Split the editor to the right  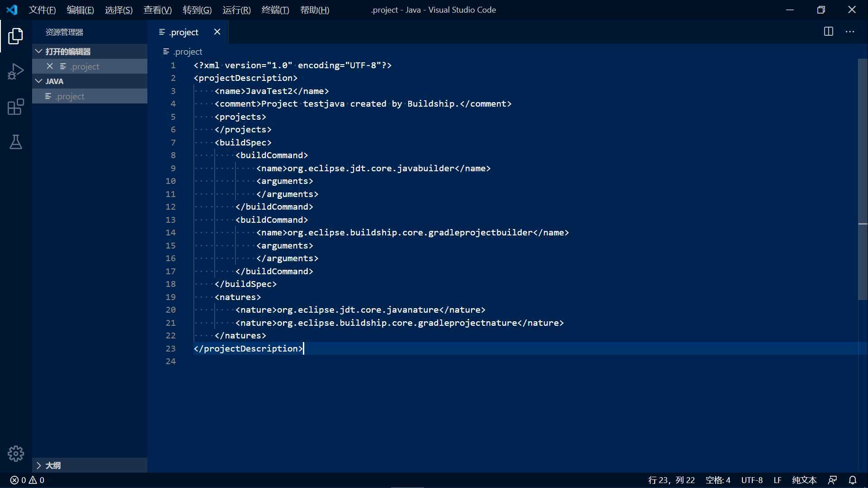click(828, 32)
